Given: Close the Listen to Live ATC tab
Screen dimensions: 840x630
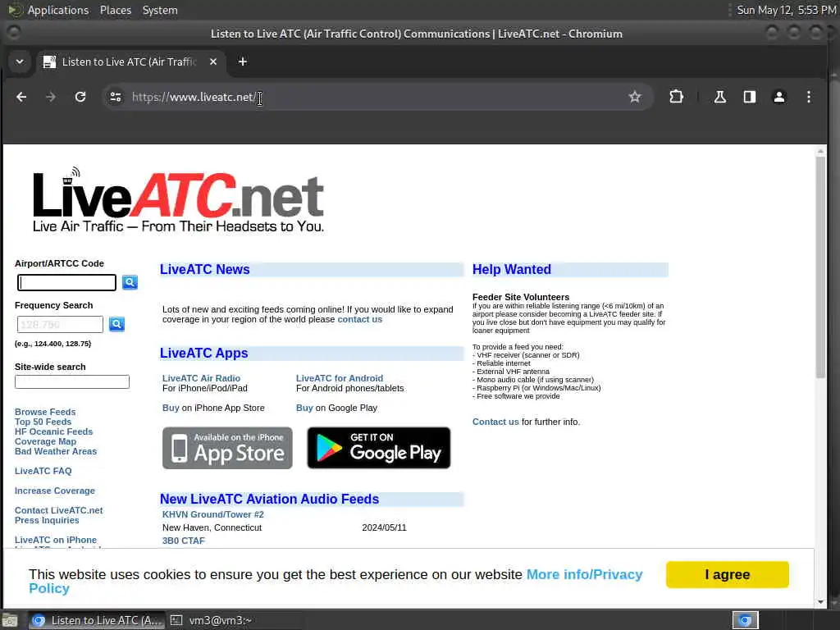Looking at the screenshot, I should [213, 62].
